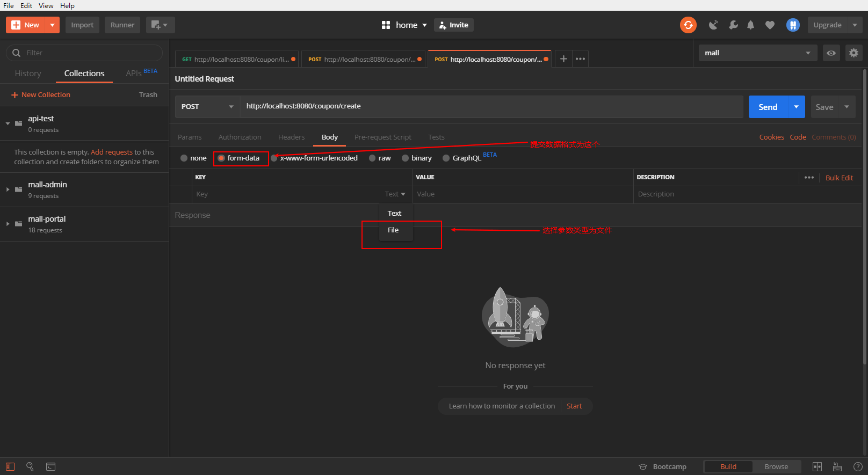The image size is (868, 475).
Task: Switch to the GET coupon/li request tab
Action: [238, 59]
